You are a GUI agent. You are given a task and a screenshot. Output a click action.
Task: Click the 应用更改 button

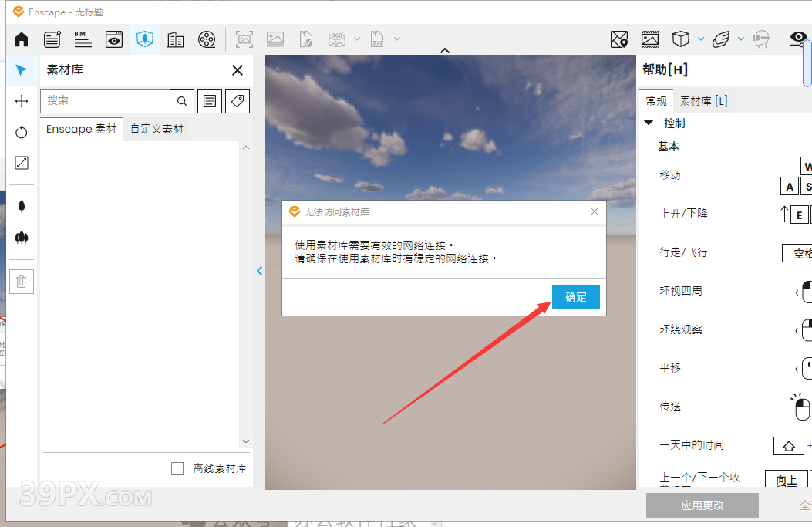(x=702, y=505)
